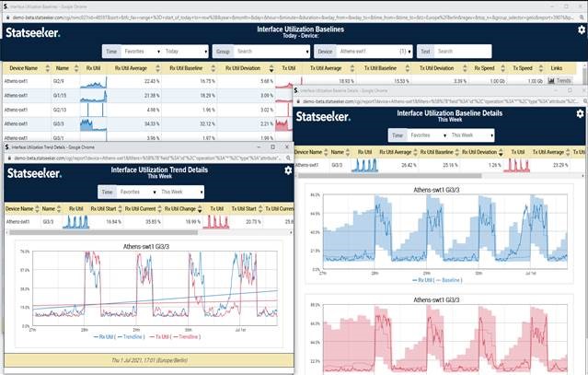Toggle Rx Util legend in Baseline Details chart
Viewport: 588px width, 375px height.
tap(423, 280)
